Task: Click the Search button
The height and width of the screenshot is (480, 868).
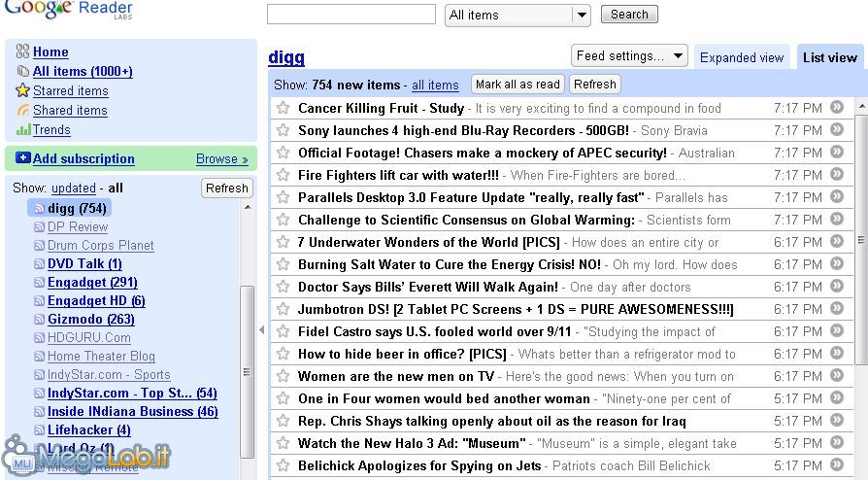Action: pos(629,15)
